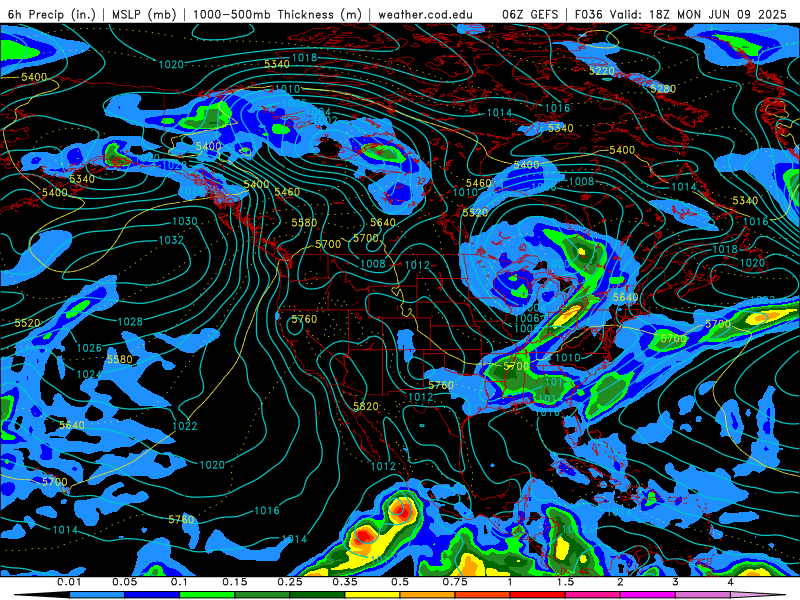Click the '1024' isobar label
This screenshot has height=600, width=800.
tap(89, 374)
